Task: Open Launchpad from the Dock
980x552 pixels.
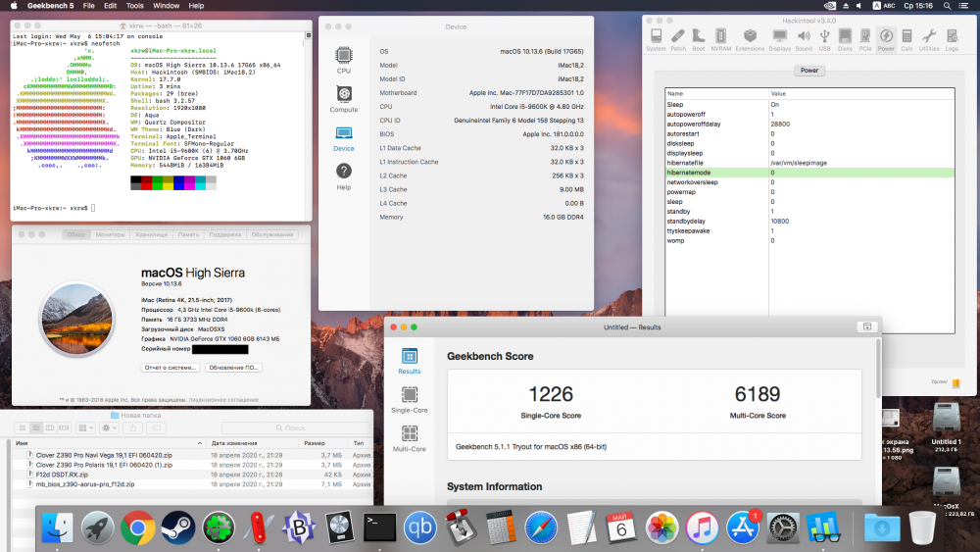Action: 97,528
